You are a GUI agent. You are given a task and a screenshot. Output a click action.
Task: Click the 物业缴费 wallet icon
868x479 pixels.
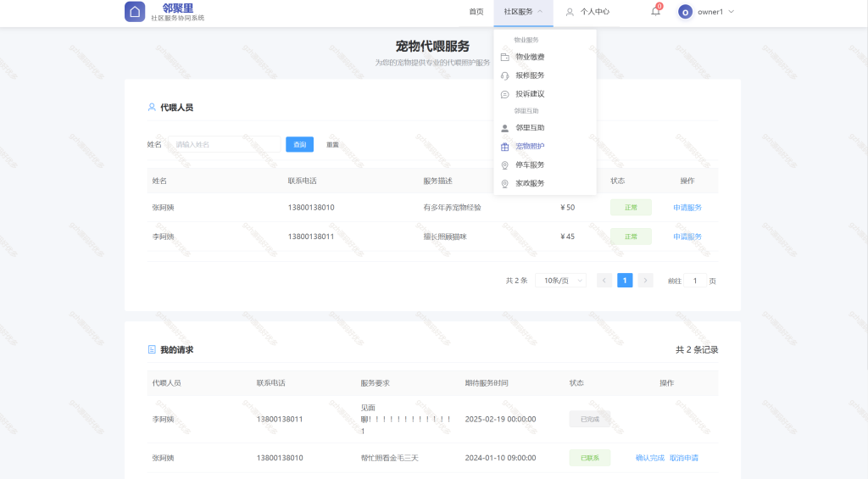(x=505, y=57)
